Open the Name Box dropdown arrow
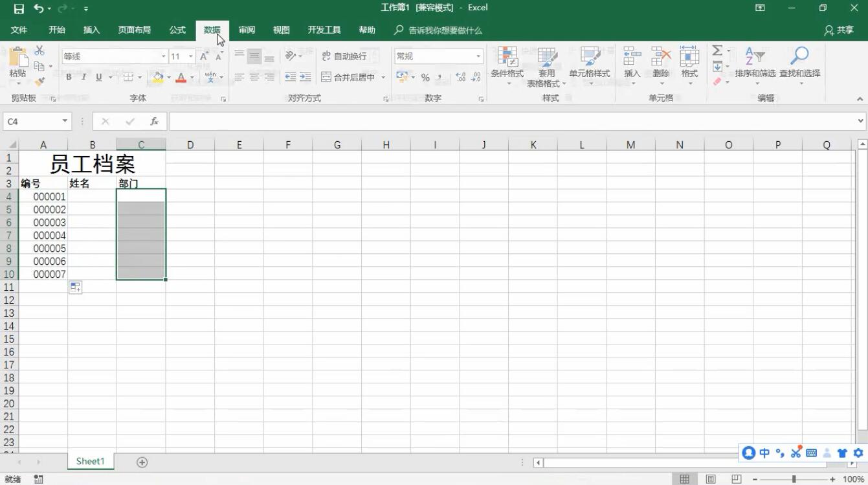Screen dimensions: 868x485 point(65,121)
